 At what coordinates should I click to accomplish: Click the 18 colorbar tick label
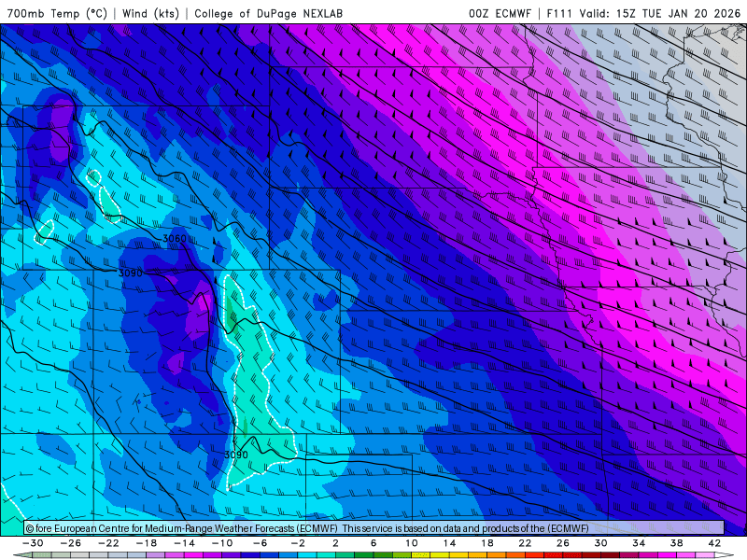click(x=486, y=543)
